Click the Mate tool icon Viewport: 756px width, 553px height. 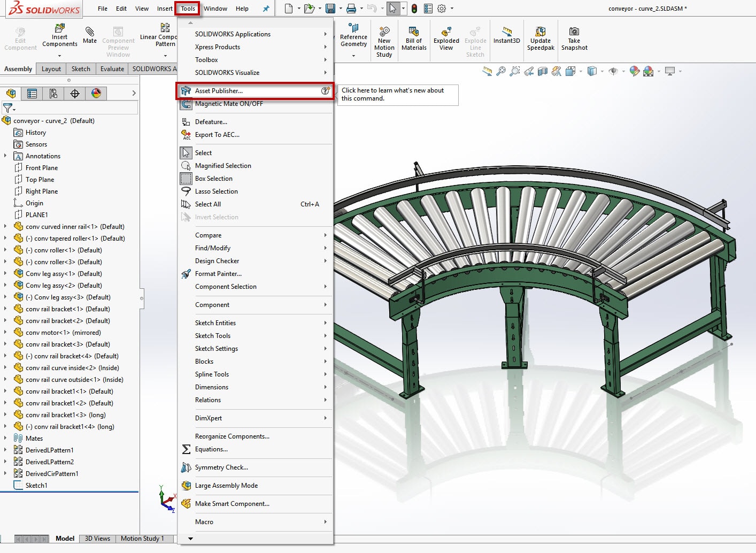[x=90, y=32]
